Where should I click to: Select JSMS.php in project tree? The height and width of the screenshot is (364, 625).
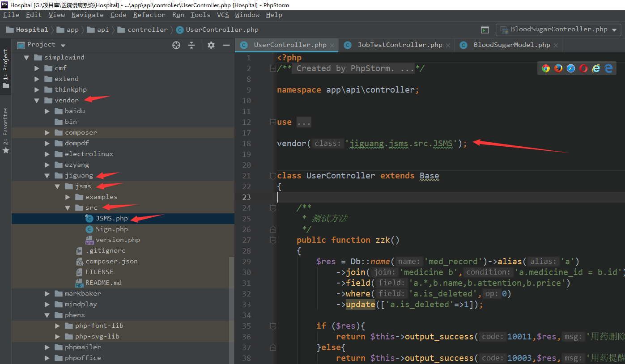click(x=111, y=218)
